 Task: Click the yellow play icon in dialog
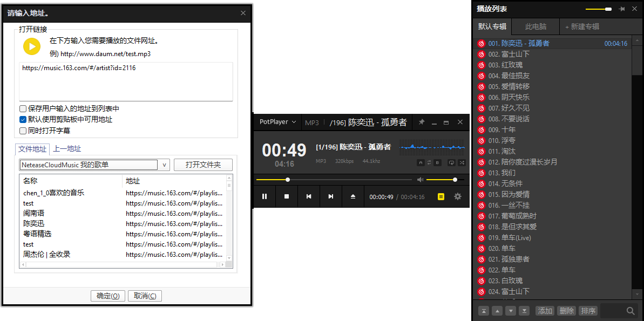[x=32, y=47]
